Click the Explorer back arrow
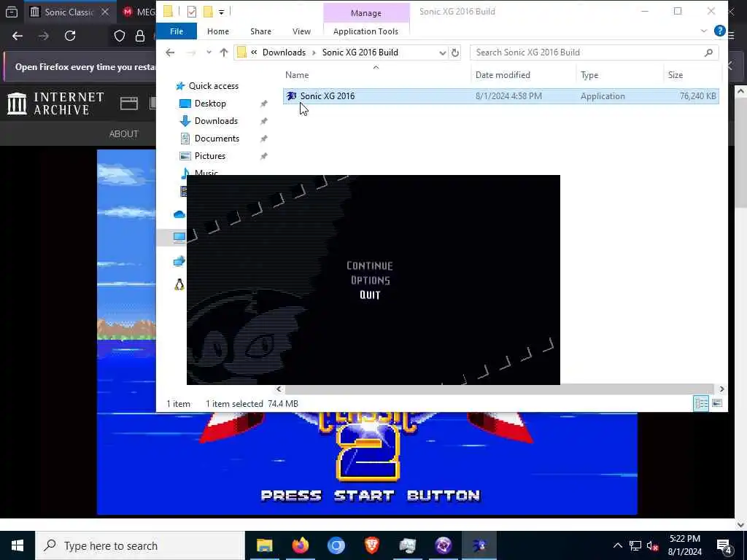The image size is (747, 560). (x=170, y=52)
